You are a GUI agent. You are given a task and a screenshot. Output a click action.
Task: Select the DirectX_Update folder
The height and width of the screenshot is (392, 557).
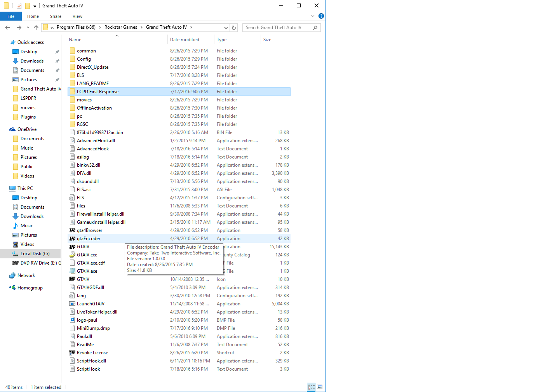[x=179, y=67]
